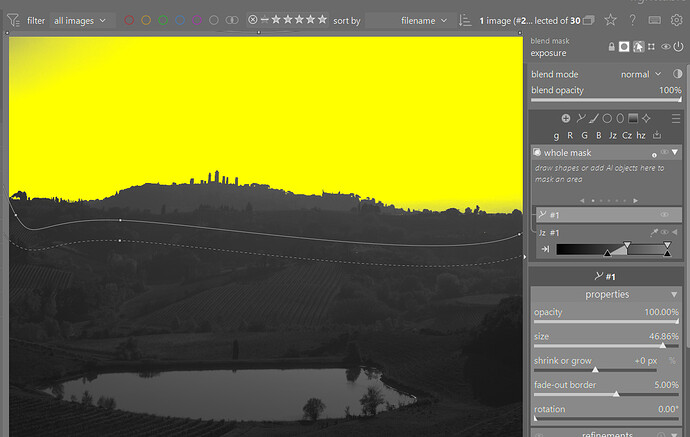
Task: Toggle eye icon on path '#1' row
Action: coord(664,215)
